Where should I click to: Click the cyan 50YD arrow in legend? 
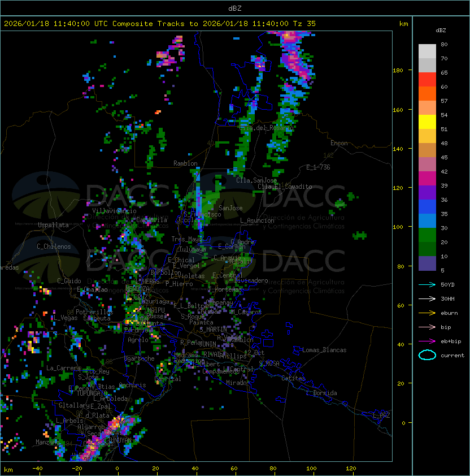click(x=427, y=284)
